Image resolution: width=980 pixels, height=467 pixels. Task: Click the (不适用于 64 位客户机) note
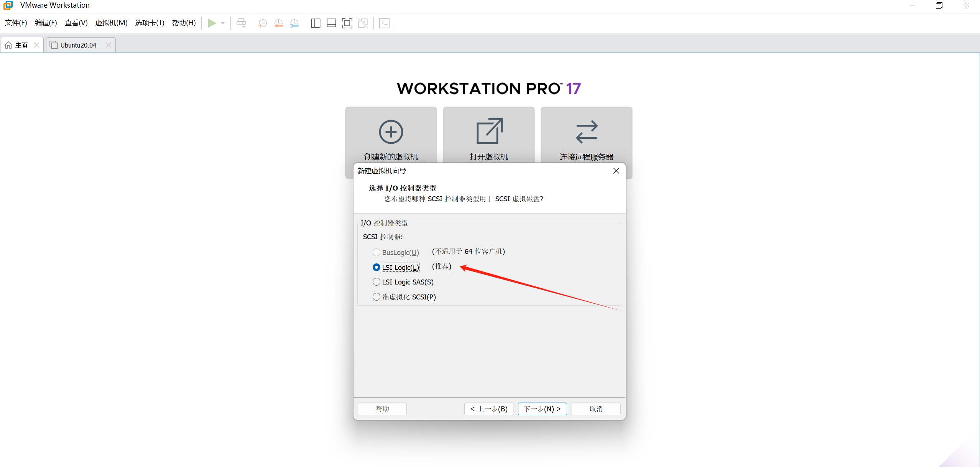click(x=469, y=252)
